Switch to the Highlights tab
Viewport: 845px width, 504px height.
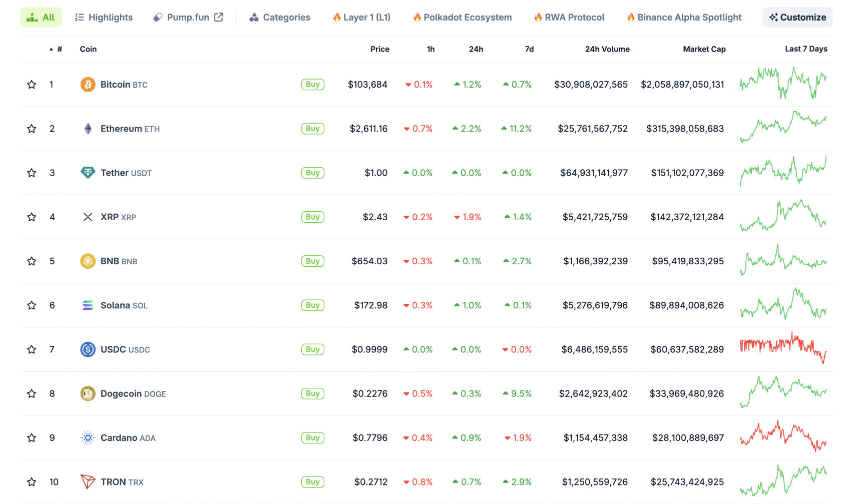coord(104,17)
